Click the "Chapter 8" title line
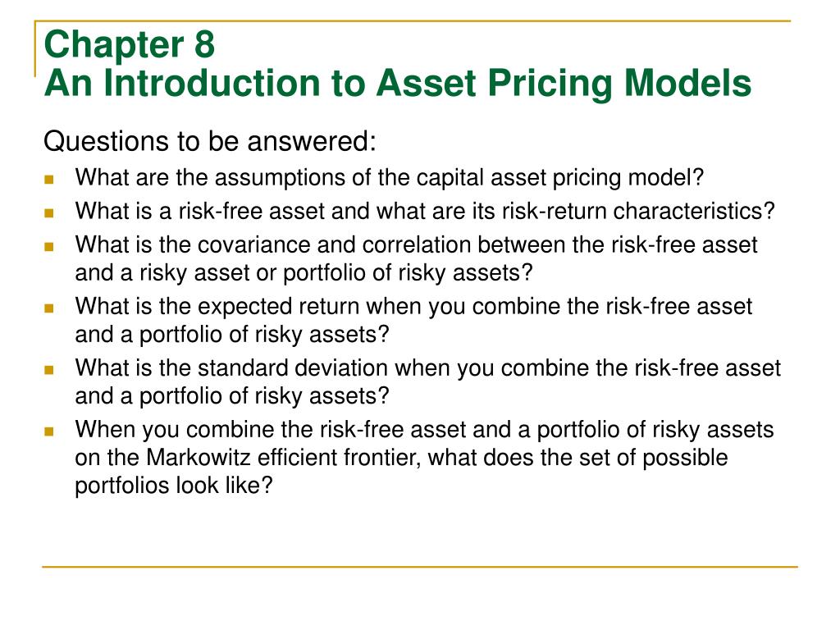 pos(130,45)
